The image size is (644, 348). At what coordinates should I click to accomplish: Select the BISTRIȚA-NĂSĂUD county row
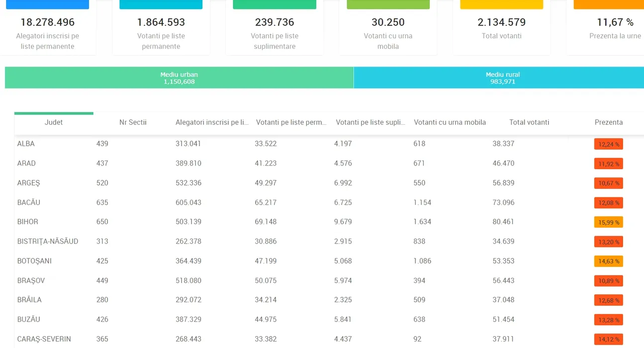48,241
